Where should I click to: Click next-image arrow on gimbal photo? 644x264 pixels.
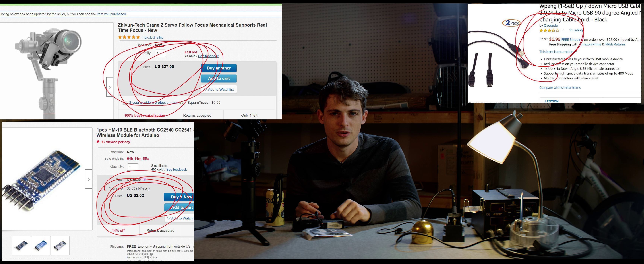point(110,87)
